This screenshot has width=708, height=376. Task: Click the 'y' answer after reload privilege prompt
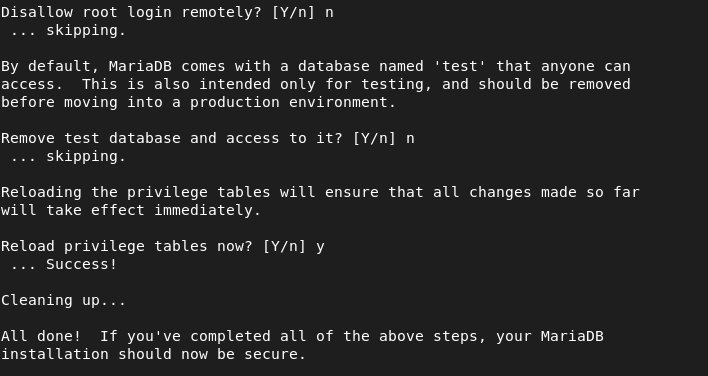[x=320, y=247]
